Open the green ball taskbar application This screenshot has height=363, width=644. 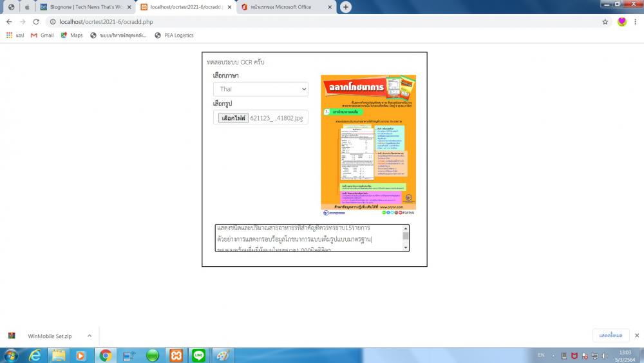tap(153, 356)
